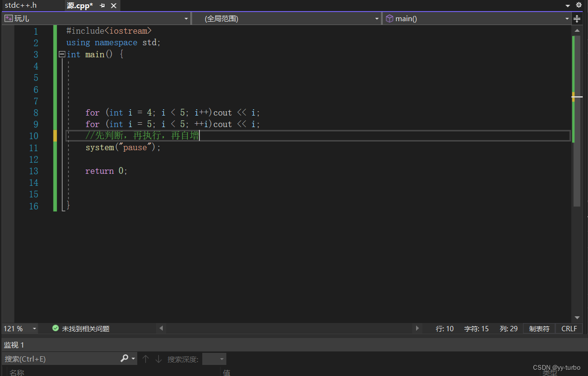Click the vertical scrollbar up arrow
588x376 pixels.
point(577,30)
